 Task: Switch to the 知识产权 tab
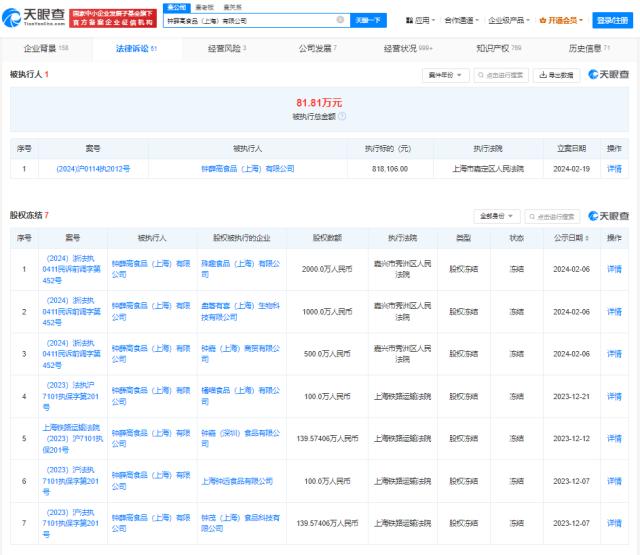pos(499,49)
